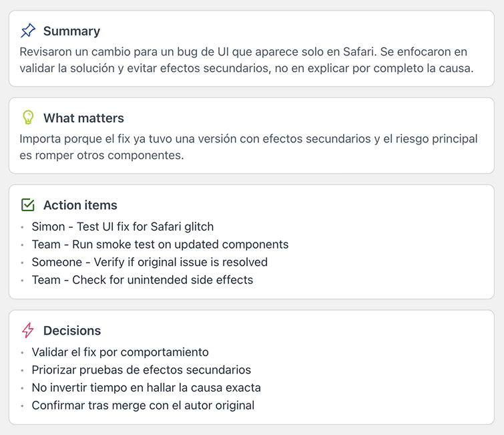Click Priorizar pruebas de efectos secundarios
Screen dimensions: 504x435
(142, 370)
